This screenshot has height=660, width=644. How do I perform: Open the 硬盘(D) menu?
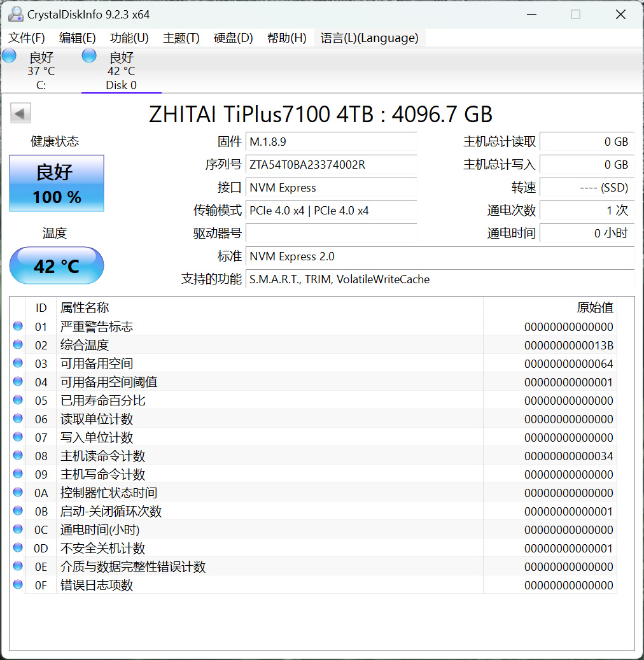tap(233, 38)
